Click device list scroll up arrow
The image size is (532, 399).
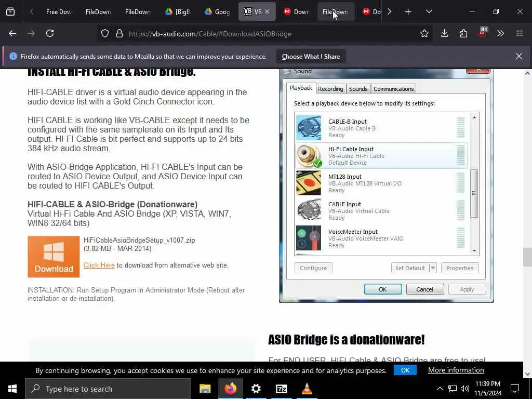pyautogui.click(x=474, y=117)
